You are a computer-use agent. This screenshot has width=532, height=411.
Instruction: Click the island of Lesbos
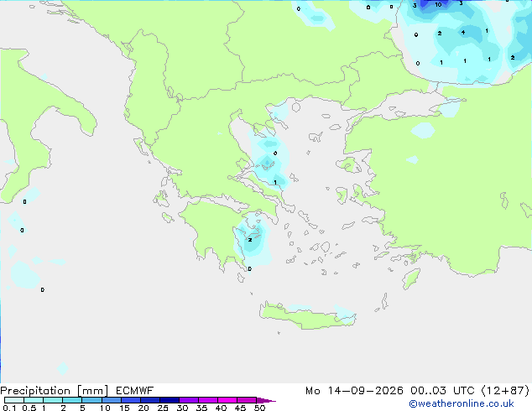[x=348, y=165]
